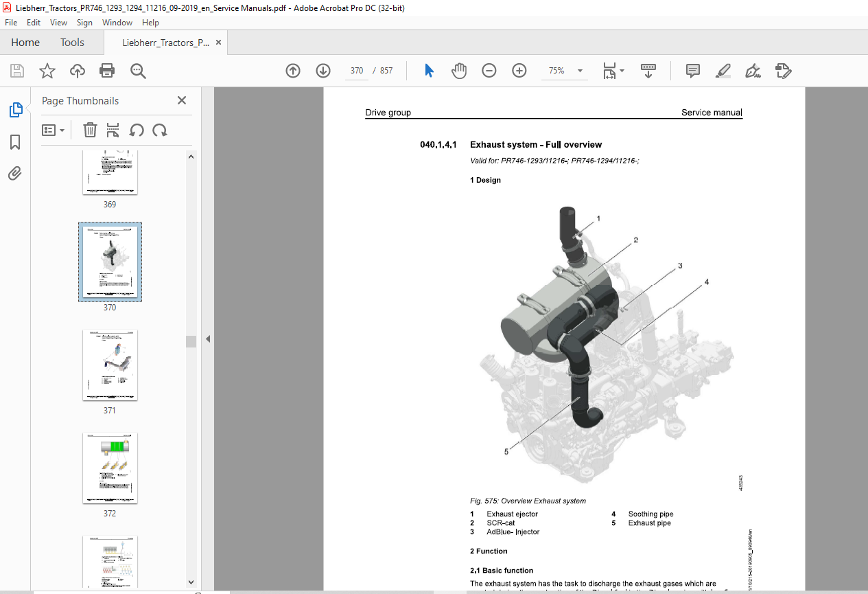Print the document using printer icon
The image size is (868, 594).
107,70
